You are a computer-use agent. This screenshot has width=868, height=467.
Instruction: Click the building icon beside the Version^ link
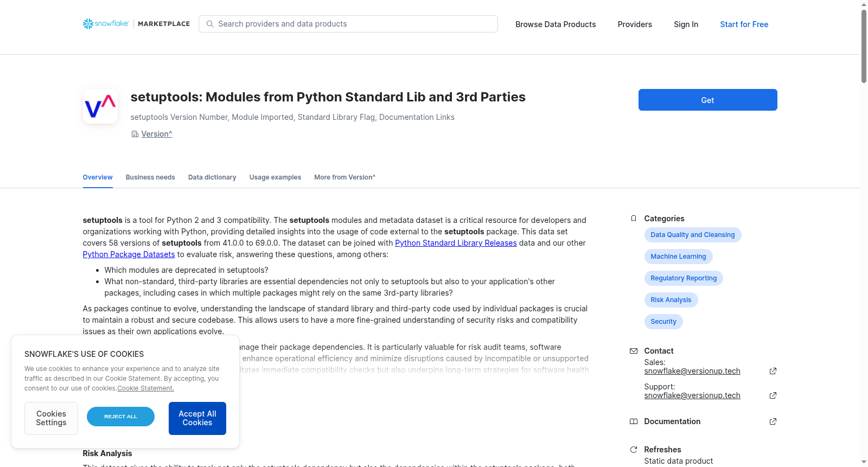pyautogui.click(x=135, y=134)
